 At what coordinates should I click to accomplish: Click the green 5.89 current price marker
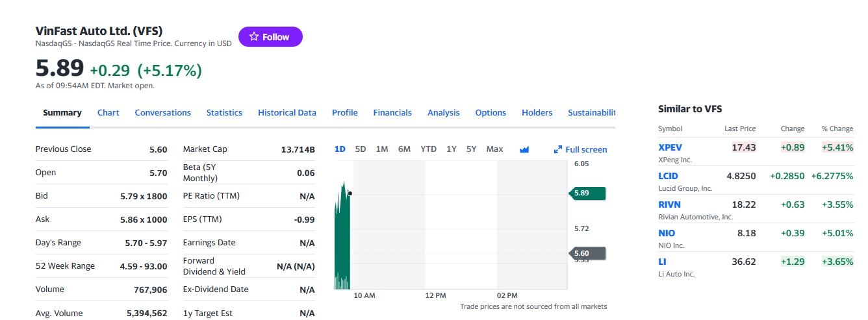[x=587, y=193]
